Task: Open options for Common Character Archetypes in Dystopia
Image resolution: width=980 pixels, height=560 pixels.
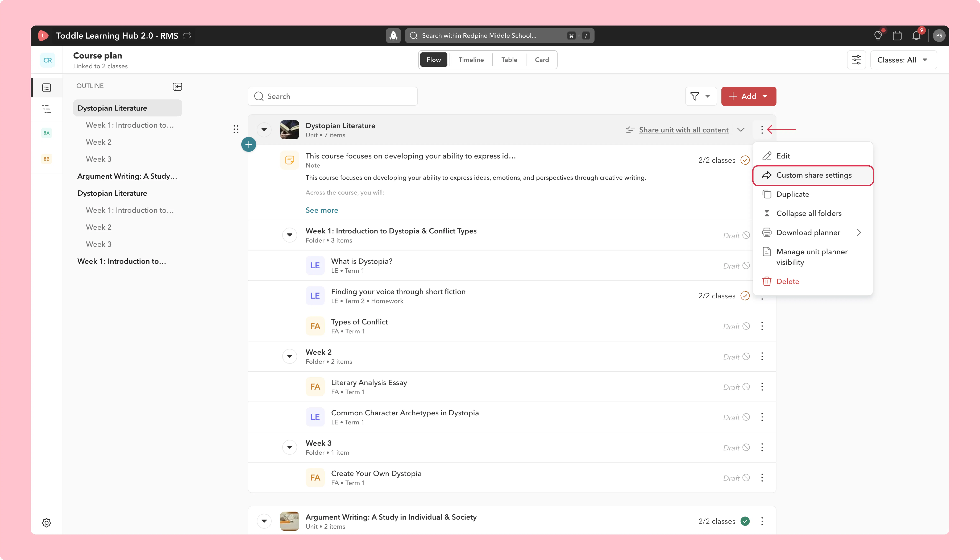Action: (762, 417)
